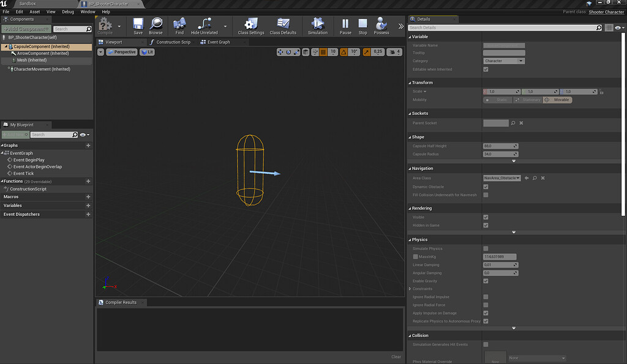The image size is (627, 364).
Task: Disable the Visible rendering checkbox
Action: [486, 217]
